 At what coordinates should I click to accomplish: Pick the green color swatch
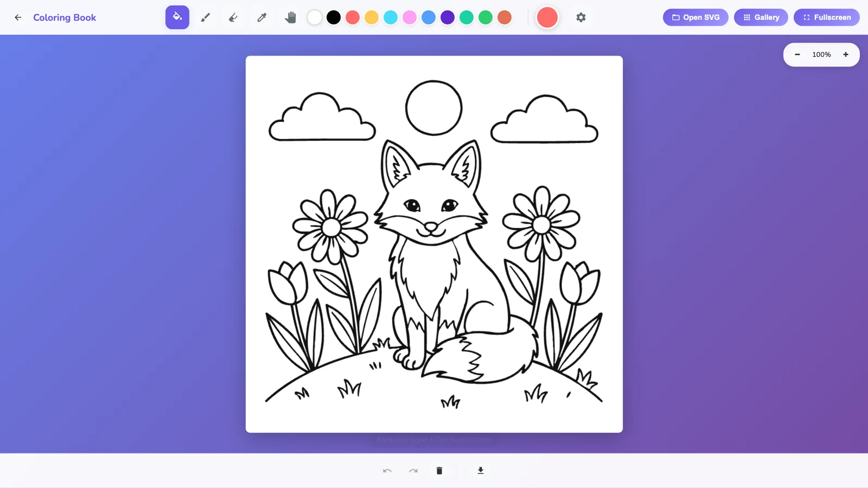tap(486, 17)
